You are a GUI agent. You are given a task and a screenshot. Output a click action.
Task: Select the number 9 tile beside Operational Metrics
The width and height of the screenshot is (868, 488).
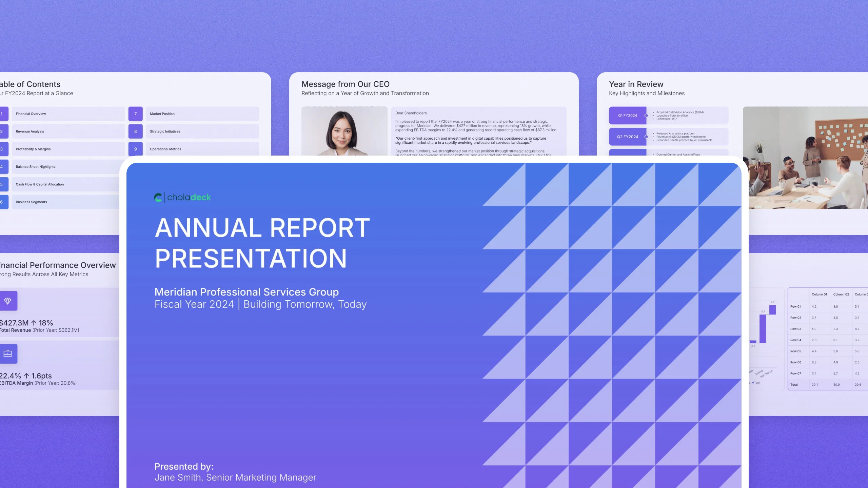pyautogui.click(x=136, y=149)
